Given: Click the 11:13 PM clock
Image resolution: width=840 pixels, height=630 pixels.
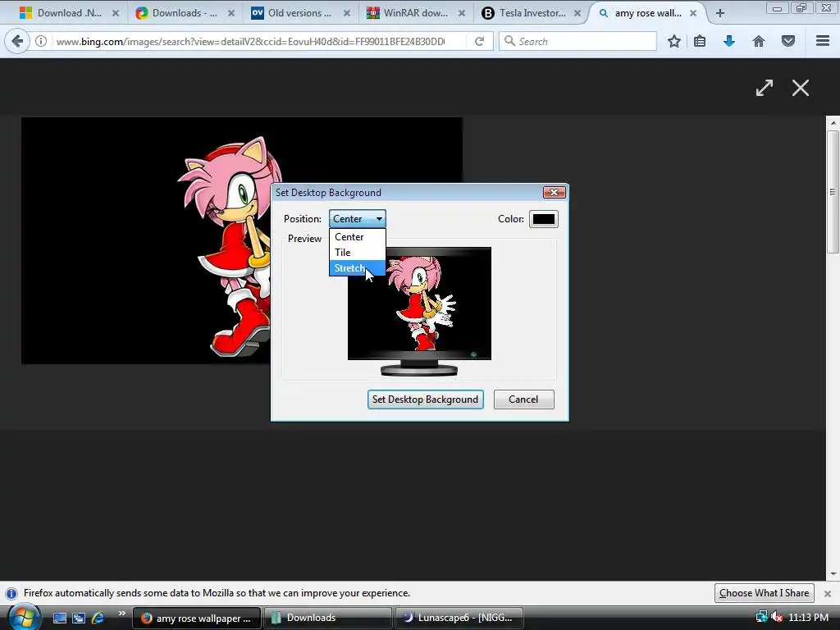Looking at the screenshot, I should [808, 618].
